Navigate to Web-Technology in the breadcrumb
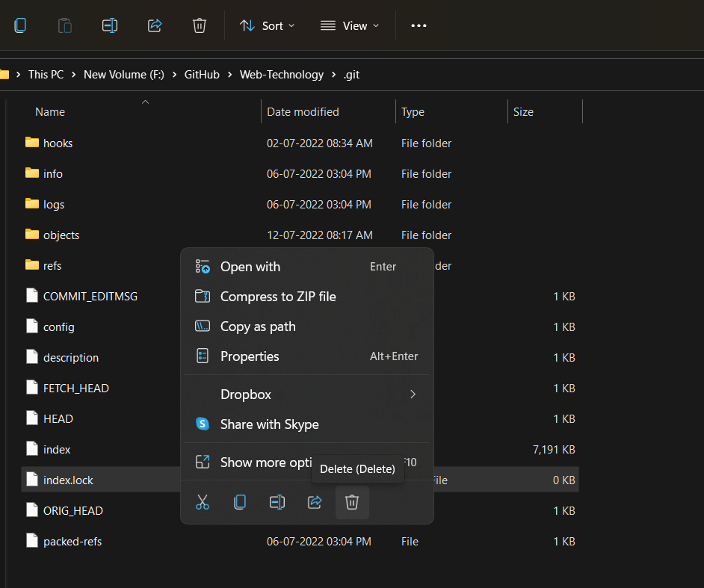The height and width of the screenshot is (588, 704). (x=282, y=75)
